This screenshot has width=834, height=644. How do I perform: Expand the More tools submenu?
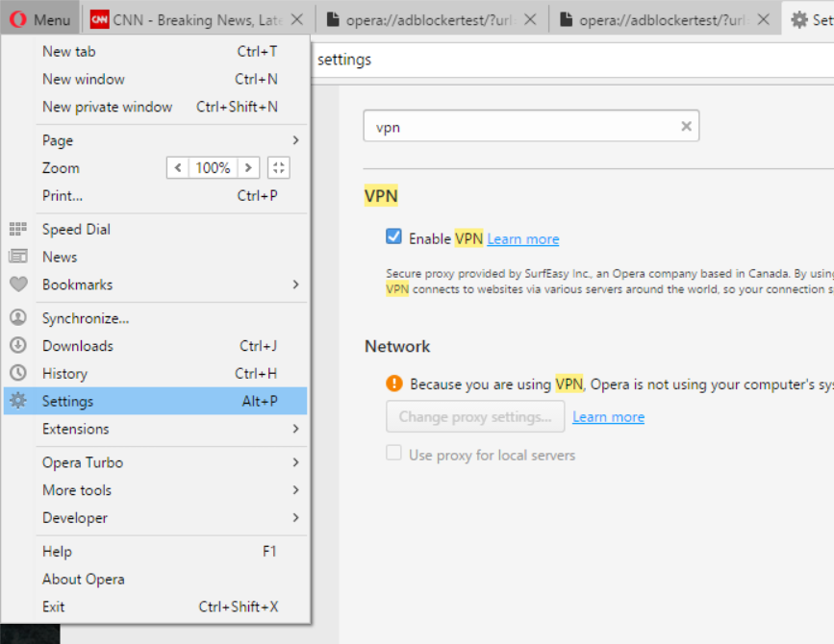(295, 490)
